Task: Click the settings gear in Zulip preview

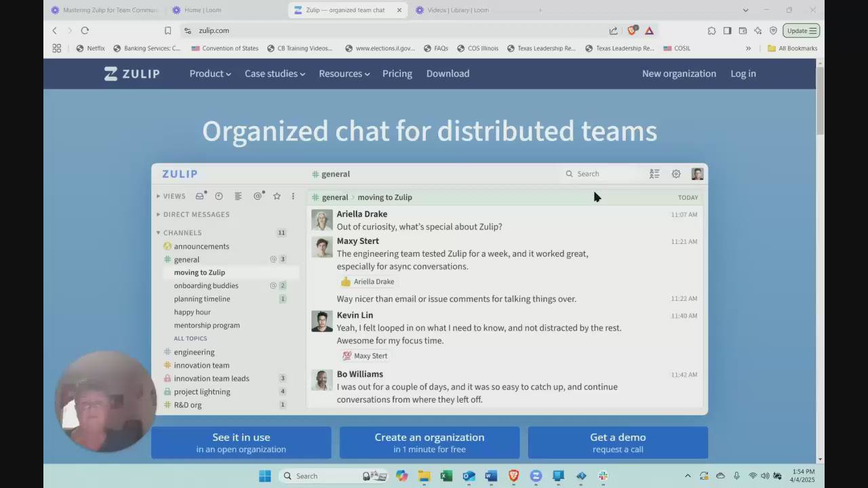Action: (676, 174)
